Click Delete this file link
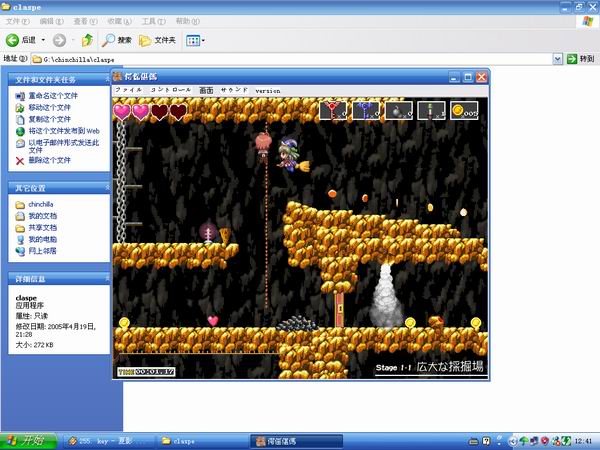The height and width of the screenshot is (450, 600). pyautogui.click(x=50, y=160)
